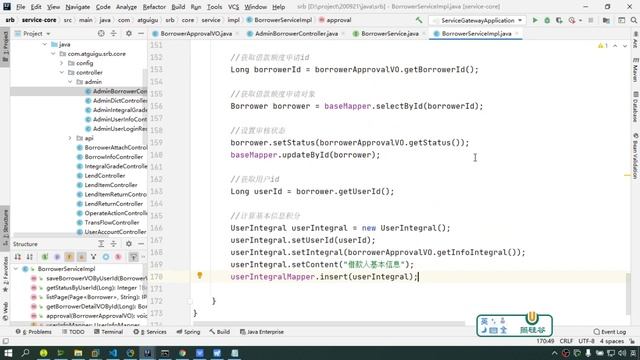Collapse BorrowerServiceImpl node in Structure
640x360 pixels.
point(16,269)
